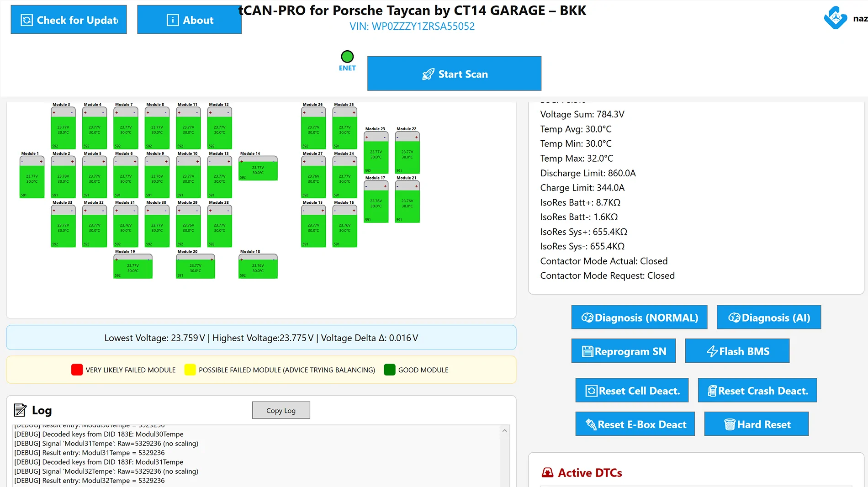Click the app logo in the top right
This screenshot has width=868, height=487.
pyautogui.click(x=836, y=18)
